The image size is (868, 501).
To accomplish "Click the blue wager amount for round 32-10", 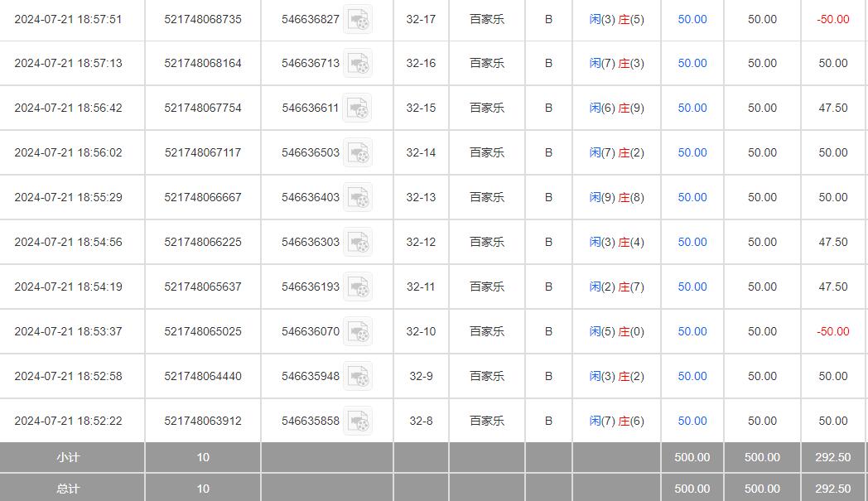I will click(692, 331).
